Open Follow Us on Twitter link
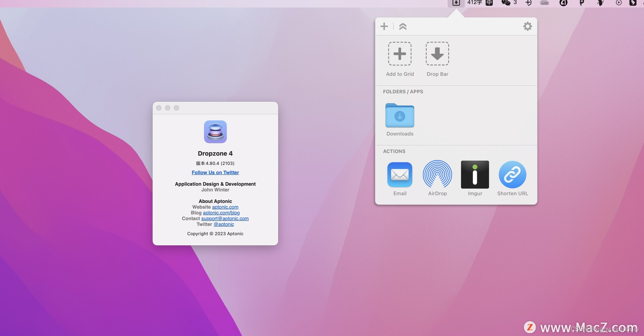 coord(215,172)
